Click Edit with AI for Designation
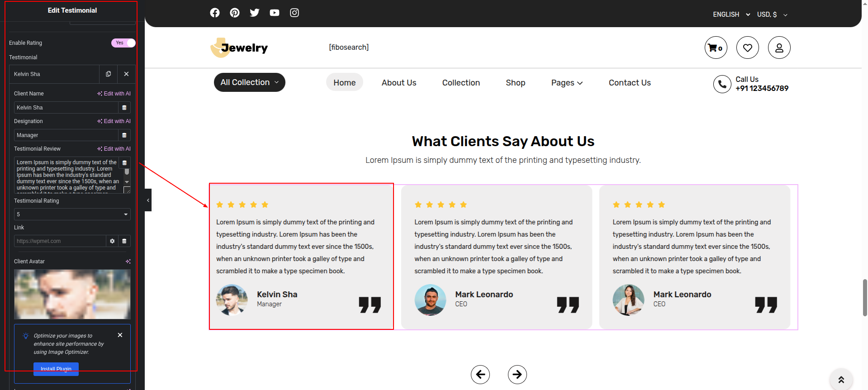The image size is (868, 390). (114, 121)
